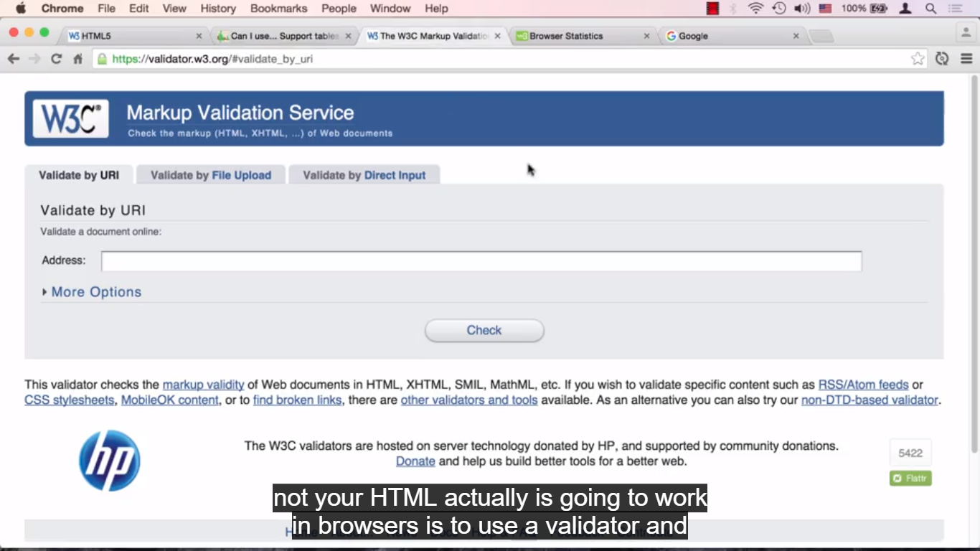Click the browser forward arrow

coord(34,59)
